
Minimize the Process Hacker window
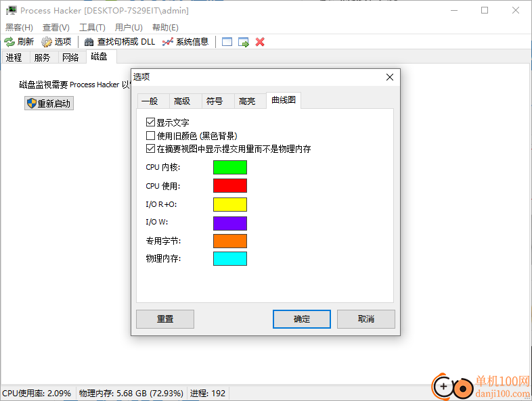click(454, 11)
